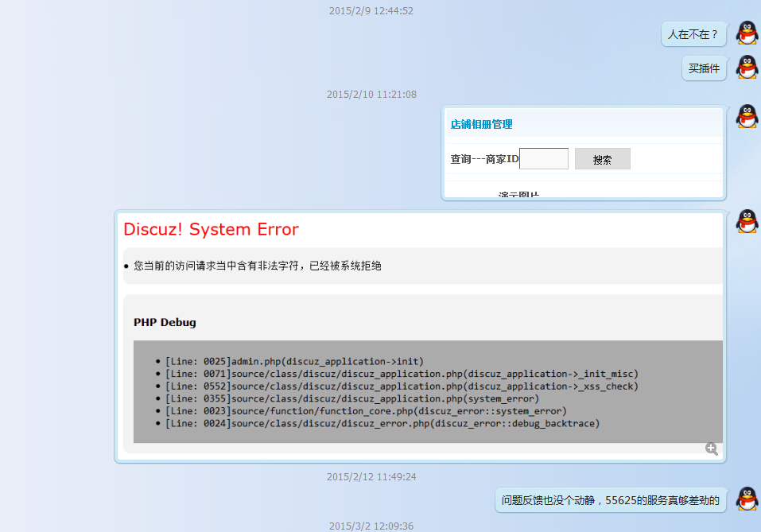Click the debug line 0071 _init_misc

coord(402,374)
